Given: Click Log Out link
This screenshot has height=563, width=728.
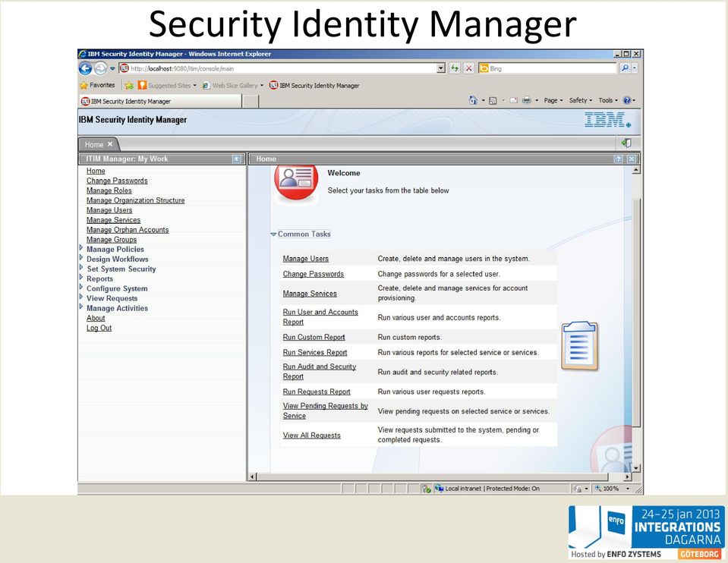Looking at the screenshot, I should click(99, 328).
